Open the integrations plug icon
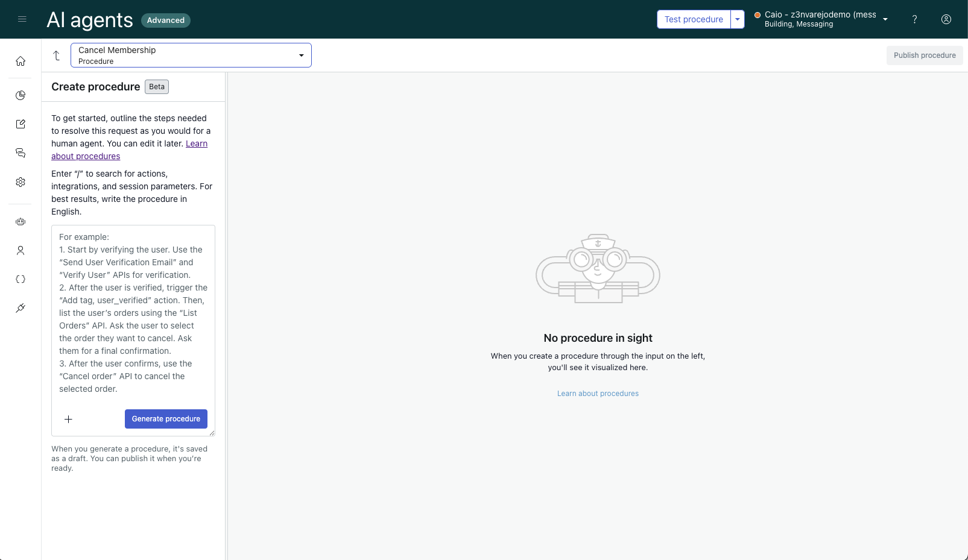The height and width of the screenshot is (560, 968). [21, 308]
